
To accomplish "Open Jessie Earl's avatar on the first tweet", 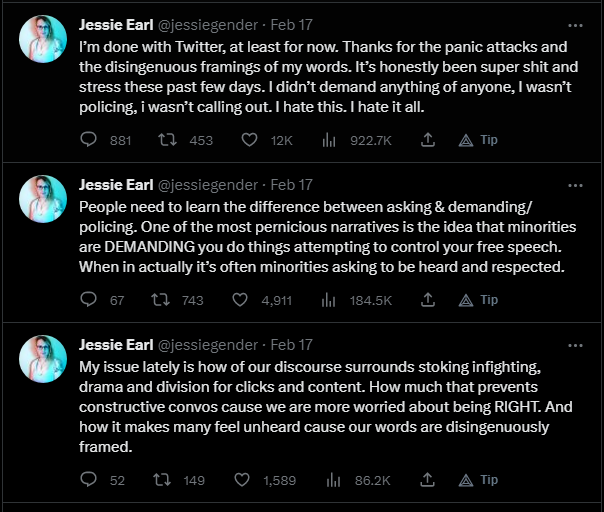I will coord(43,39).
